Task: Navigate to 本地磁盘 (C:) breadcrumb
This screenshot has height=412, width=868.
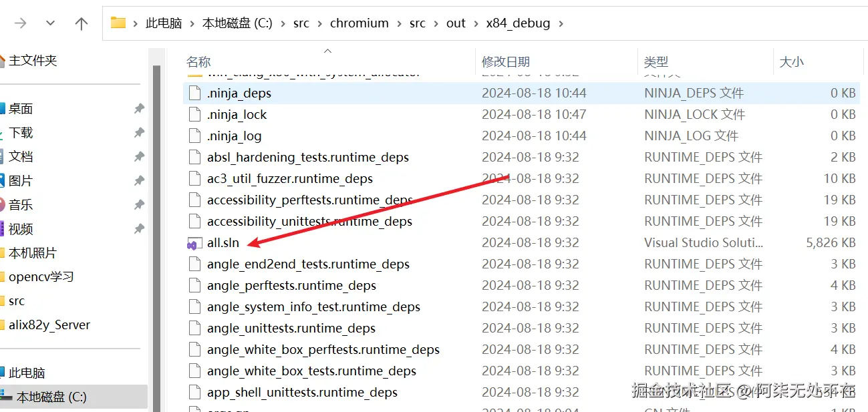Action: coord(237,23)
